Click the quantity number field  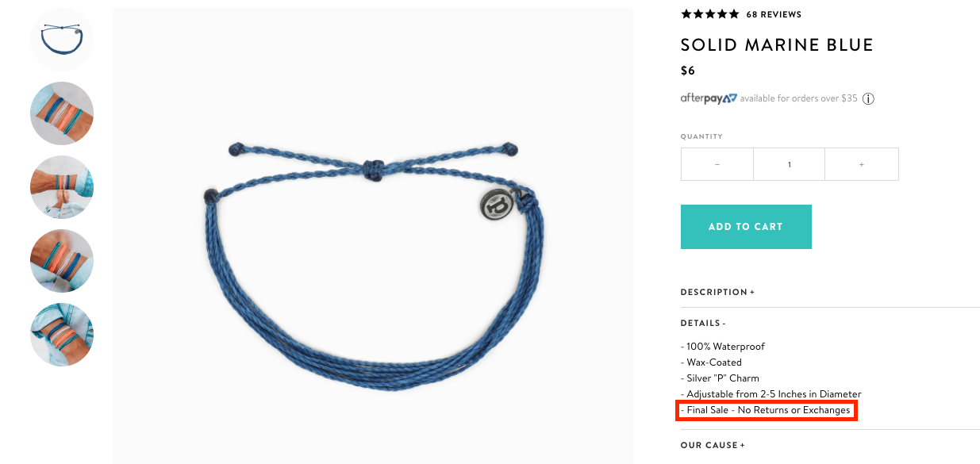coord(789,164)
